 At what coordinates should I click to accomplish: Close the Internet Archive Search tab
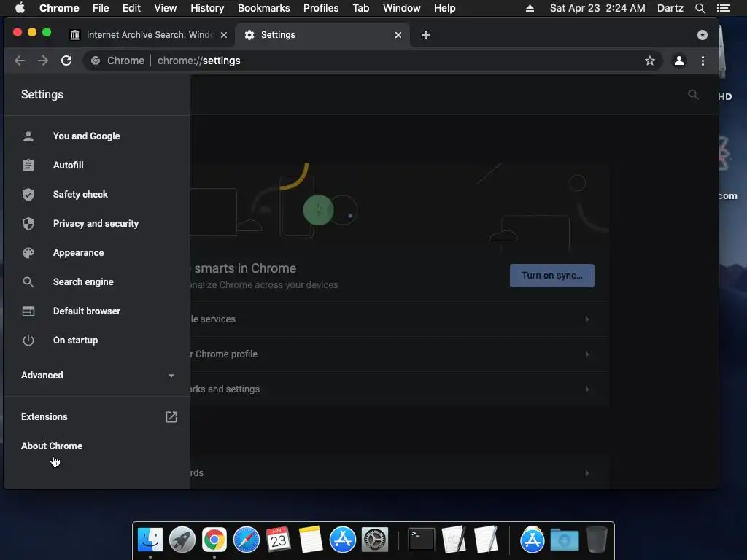click(x=224, y=35)
